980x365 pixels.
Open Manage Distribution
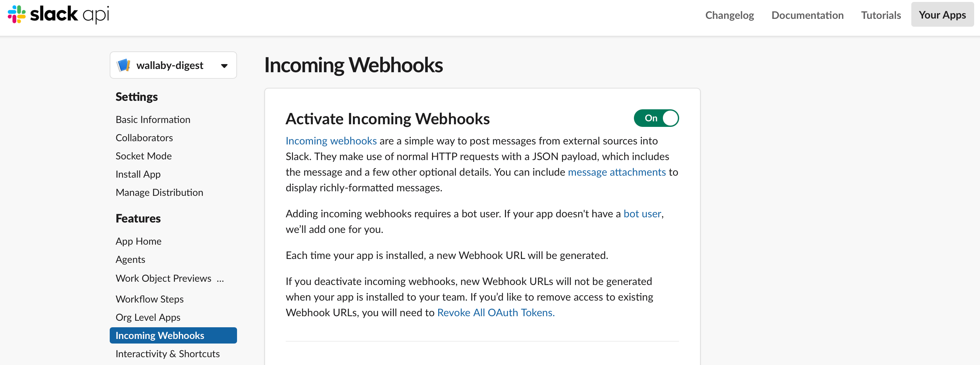tap(160, 193)
